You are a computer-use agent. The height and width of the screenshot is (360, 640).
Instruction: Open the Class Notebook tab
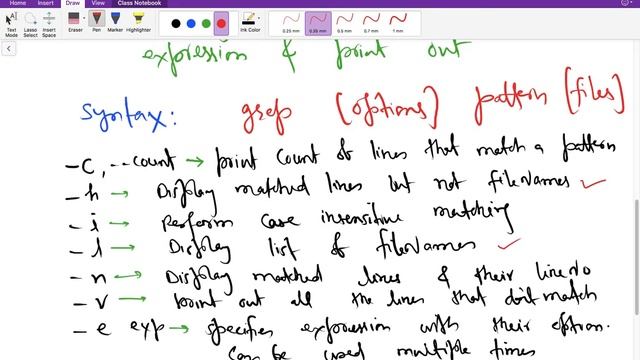click(139, 3)
